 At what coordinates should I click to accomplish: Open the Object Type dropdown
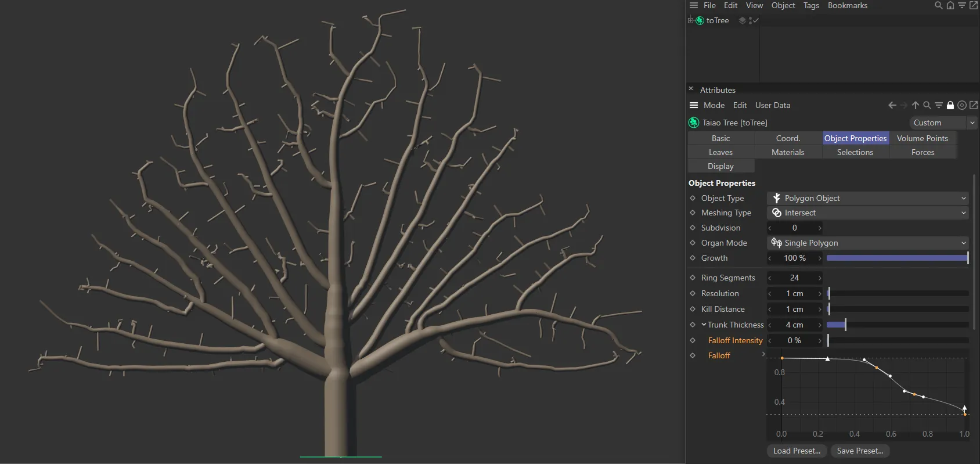click(868, 198)
